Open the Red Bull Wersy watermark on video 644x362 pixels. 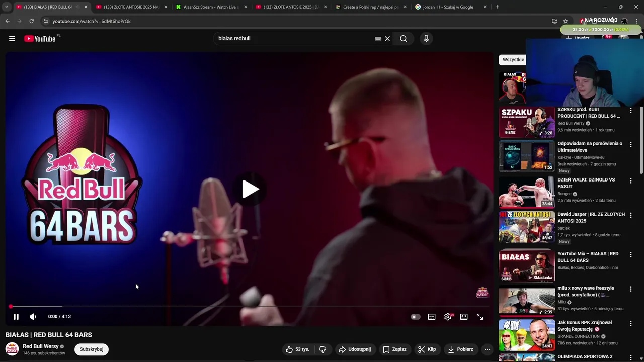[482, 292]
